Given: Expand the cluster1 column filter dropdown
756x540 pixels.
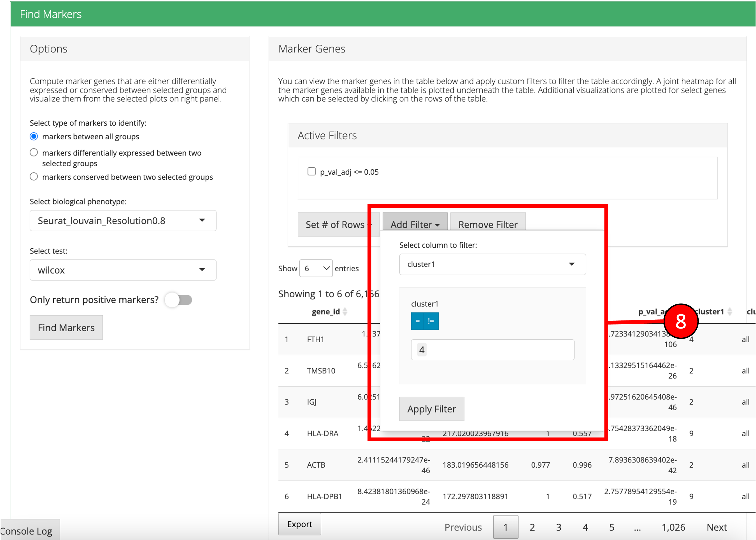Looking at the screenshot, I should click(x=492, y=264).
